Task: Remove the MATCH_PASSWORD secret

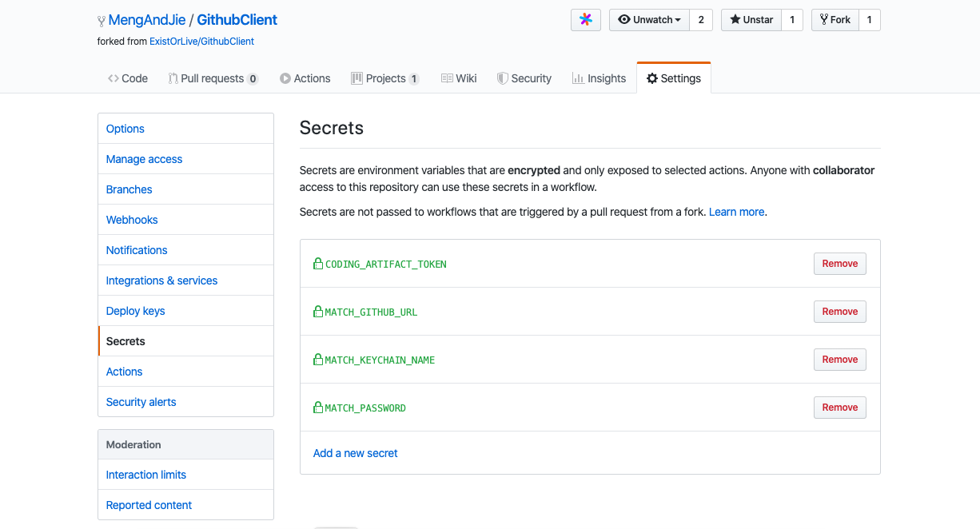Action: tap(839, 408)
